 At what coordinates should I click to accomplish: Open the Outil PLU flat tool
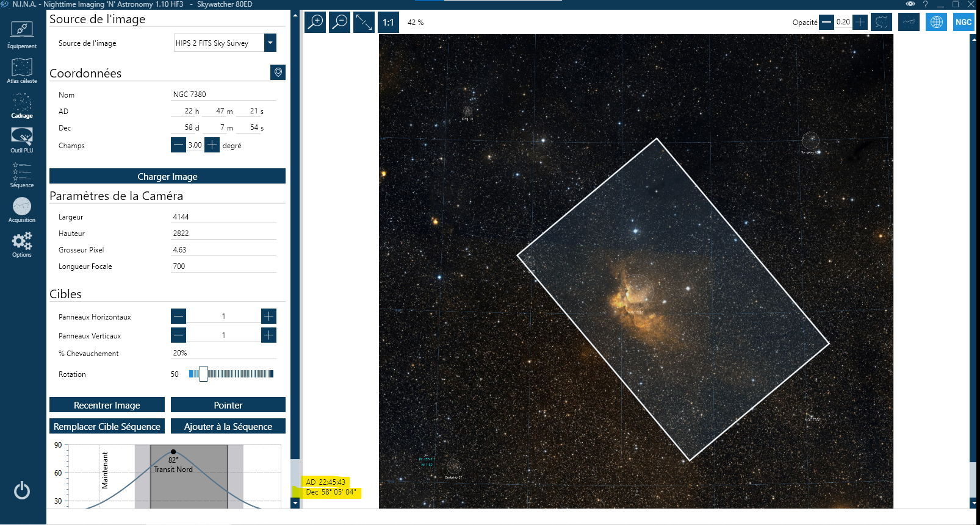pyautogui.click(x=22, y=140)
